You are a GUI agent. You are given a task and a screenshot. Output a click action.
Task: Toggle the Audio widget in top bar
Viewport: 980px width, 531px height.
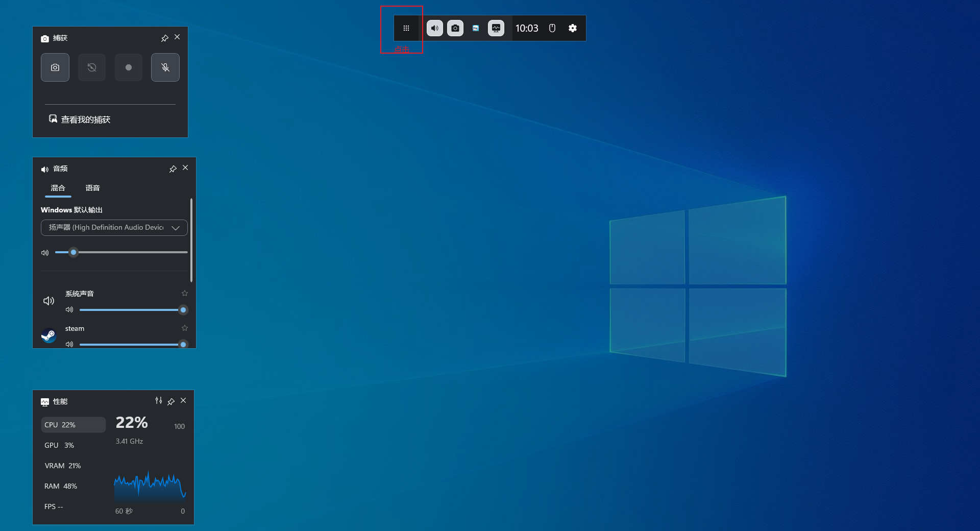435,28
